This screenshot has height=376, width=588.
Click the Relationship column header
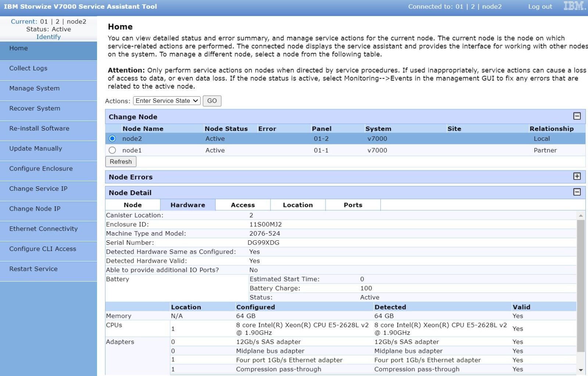551,129
